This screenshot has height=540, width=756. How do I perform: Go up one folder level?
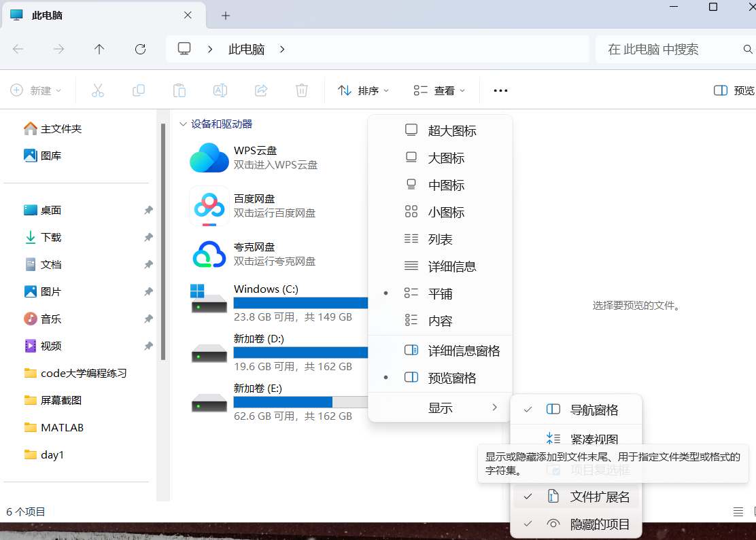tap(99, 49)
